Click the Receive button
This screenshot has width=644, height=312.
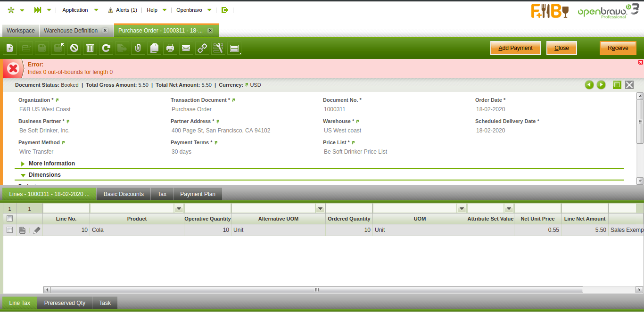tap(618, 48)
